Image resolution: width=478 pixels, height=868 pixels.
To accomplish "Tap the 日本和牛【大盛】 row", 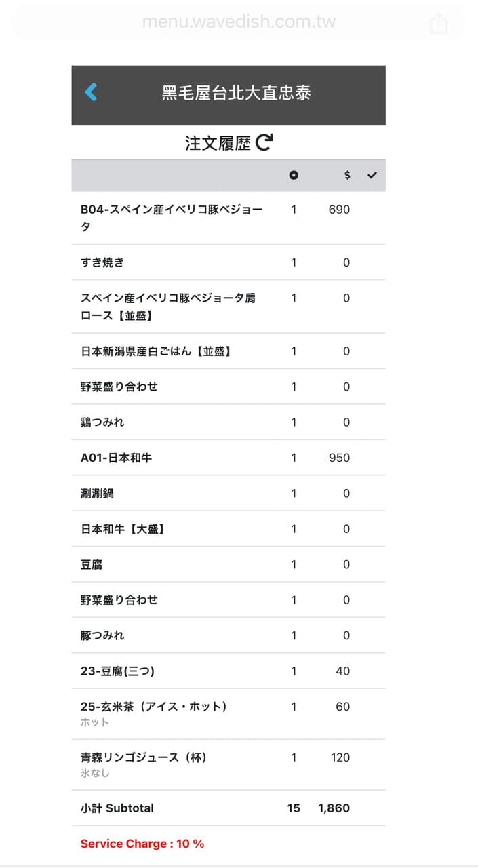I will coord(228,529).
